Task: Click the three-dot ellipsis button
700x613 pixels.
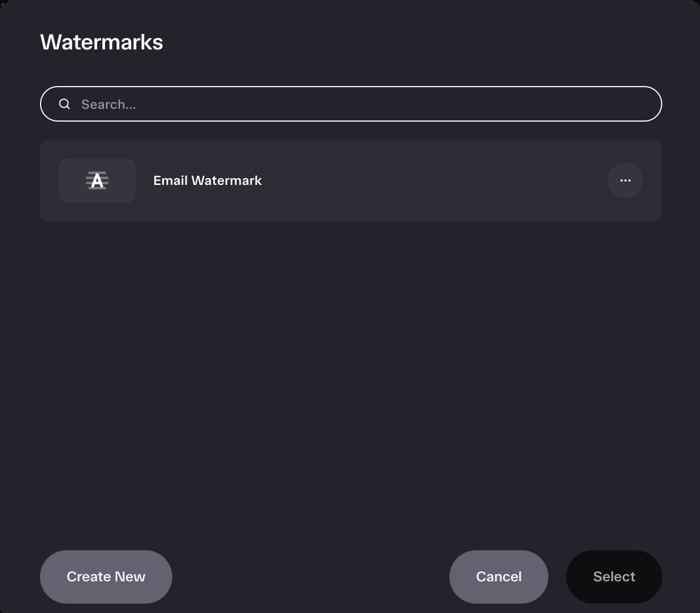Action: (626, 180)
